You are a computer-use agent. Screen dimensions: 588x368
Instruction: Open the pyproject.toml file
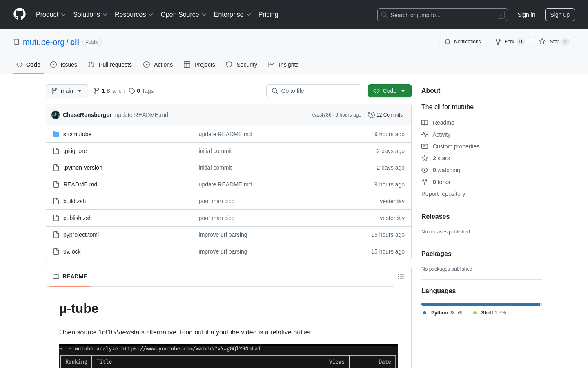coord(81,235)
